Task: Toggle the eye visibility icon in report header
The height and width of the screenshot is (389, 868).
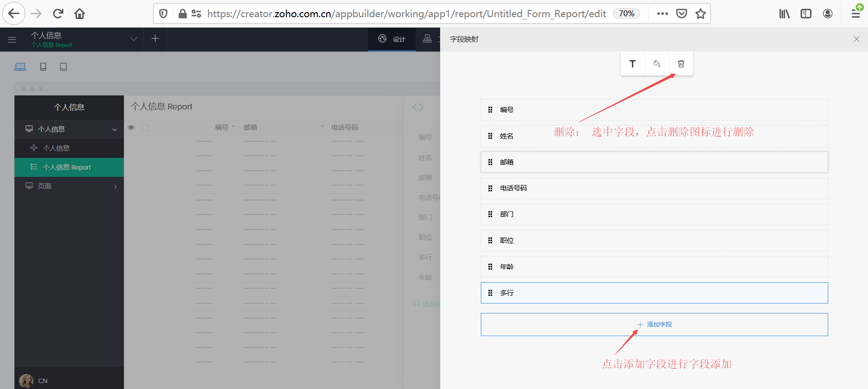Action: 131,128
